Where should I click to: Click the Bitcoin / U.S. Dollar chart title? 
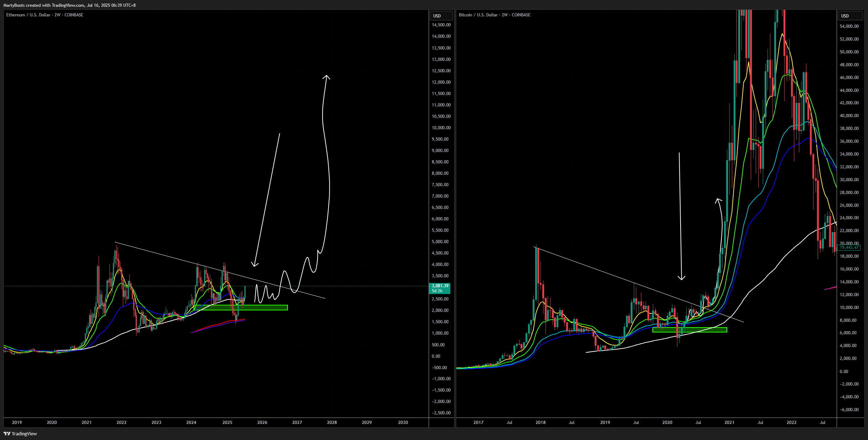(495, 15)
